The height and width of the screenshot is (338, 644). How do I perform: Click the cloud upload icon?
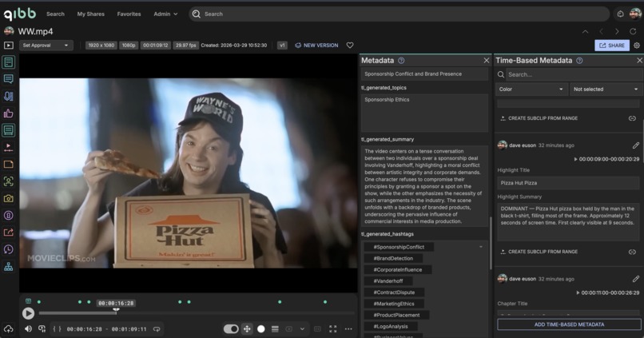pyautogui.click(x=8, y=329)
